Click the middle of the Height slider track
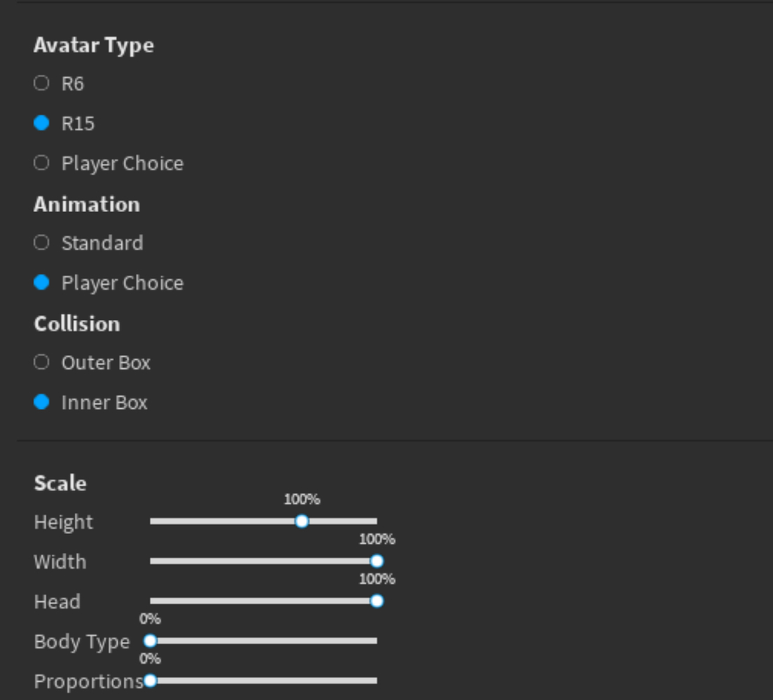 tap(263, 521)
